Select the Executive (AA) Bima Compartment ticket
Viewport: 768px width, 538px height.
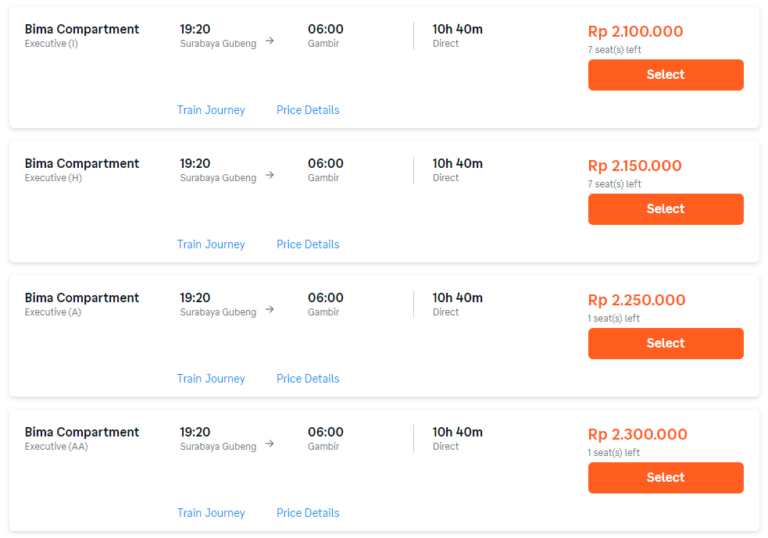665,478
